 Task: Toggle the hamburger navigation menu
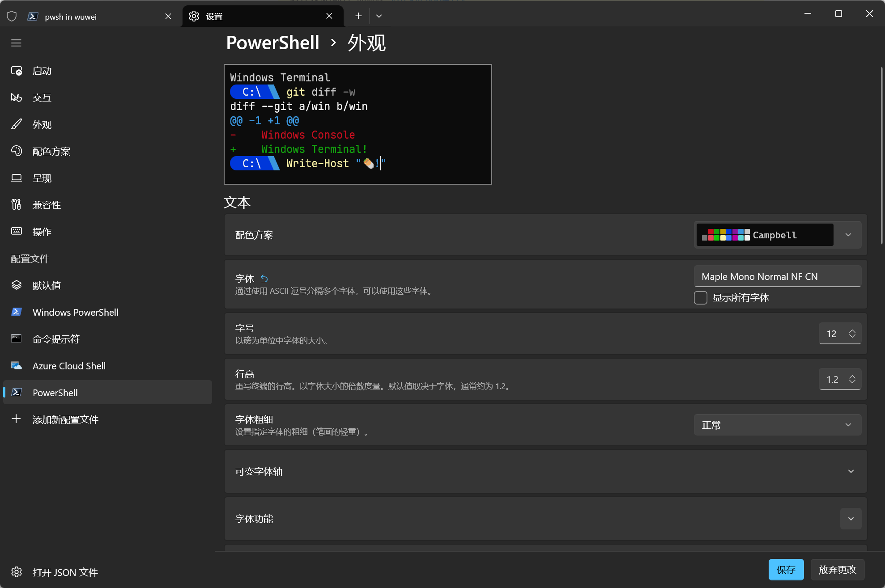click(16, 42)
